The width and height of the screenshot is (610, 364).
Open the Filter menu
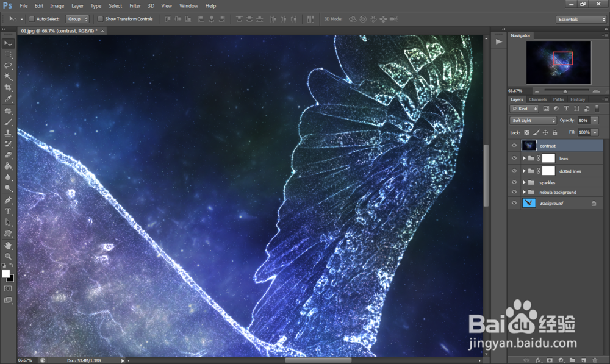(135, 6)
